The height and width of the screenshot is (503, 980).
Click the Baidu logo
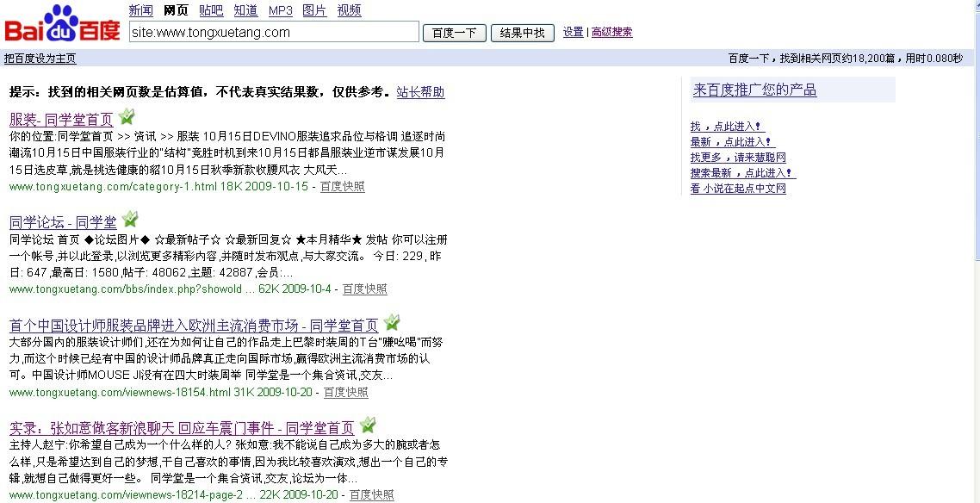[63, 24]
